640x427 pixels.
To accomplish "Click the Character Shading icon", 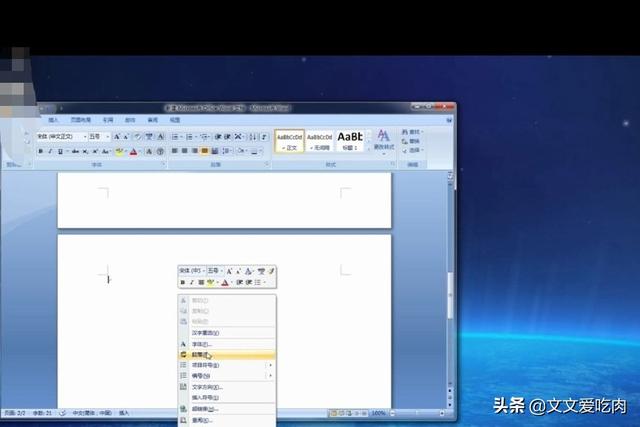I will (149, 151).
